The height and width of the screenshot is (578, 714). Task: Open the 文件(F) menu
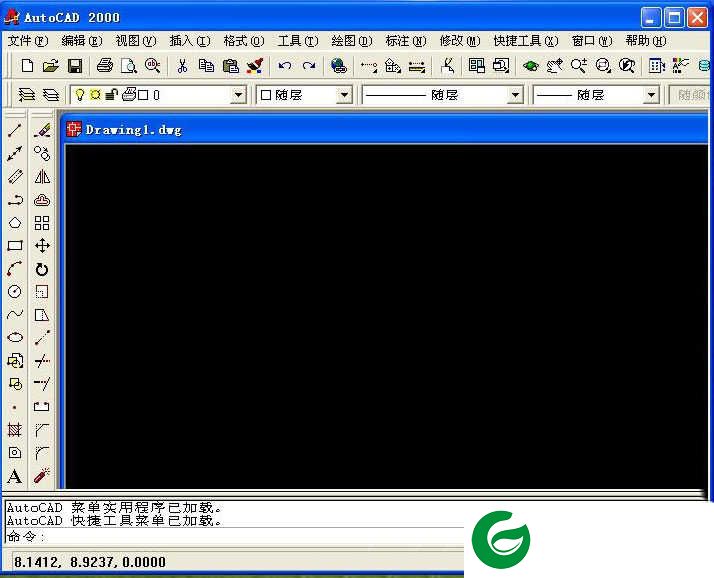[28, 41]
